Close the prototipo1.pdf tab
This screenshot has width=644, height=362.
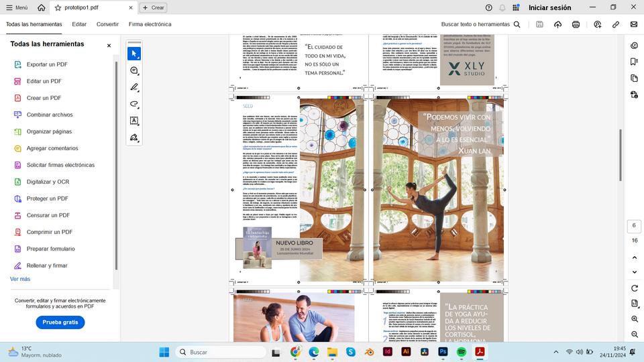pos(131,7)
